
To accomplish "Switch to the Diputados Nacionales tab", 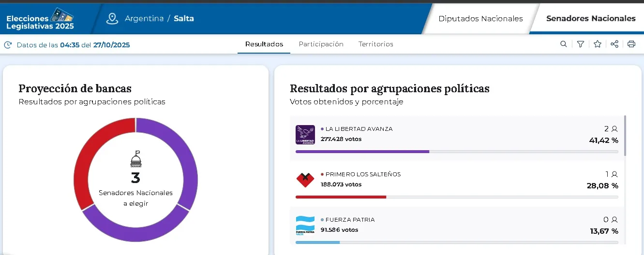I will point(480,19).
